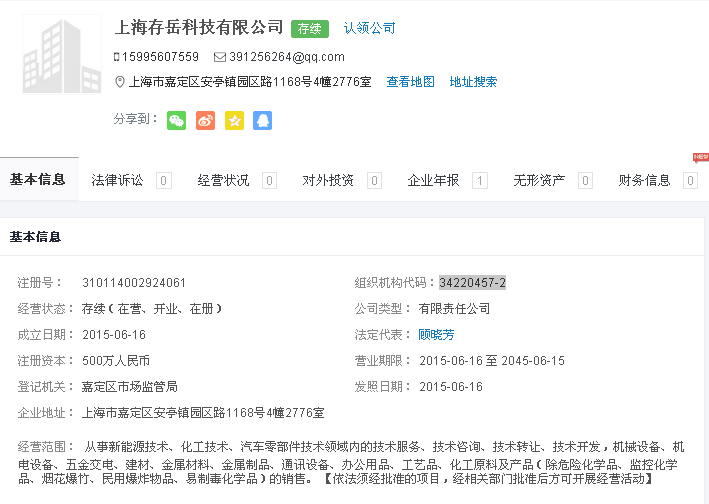The width and height of the screenshot is (709, 504).
Task: Click the phone icon beside 15995607559
Action: (117, 57)
